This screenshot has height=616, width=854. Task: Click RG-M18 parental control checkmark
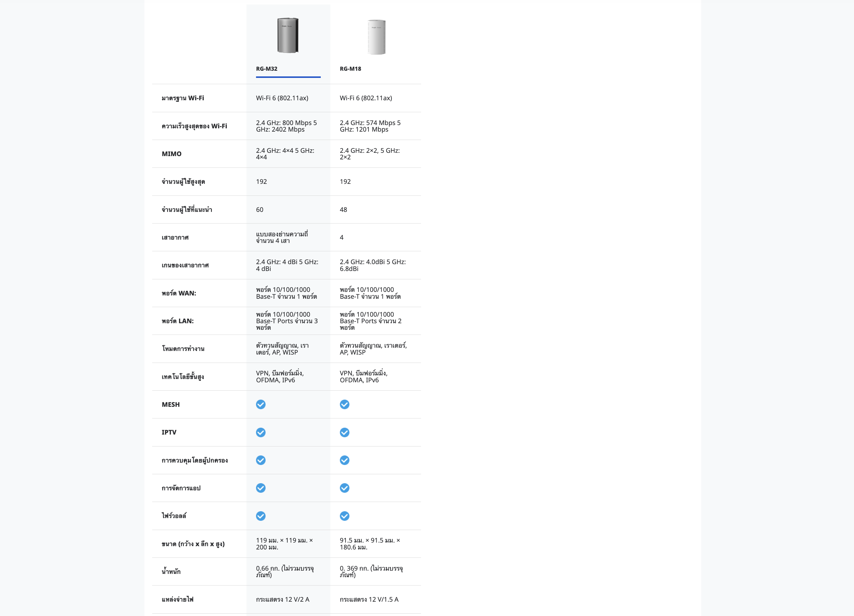[344, 460]
